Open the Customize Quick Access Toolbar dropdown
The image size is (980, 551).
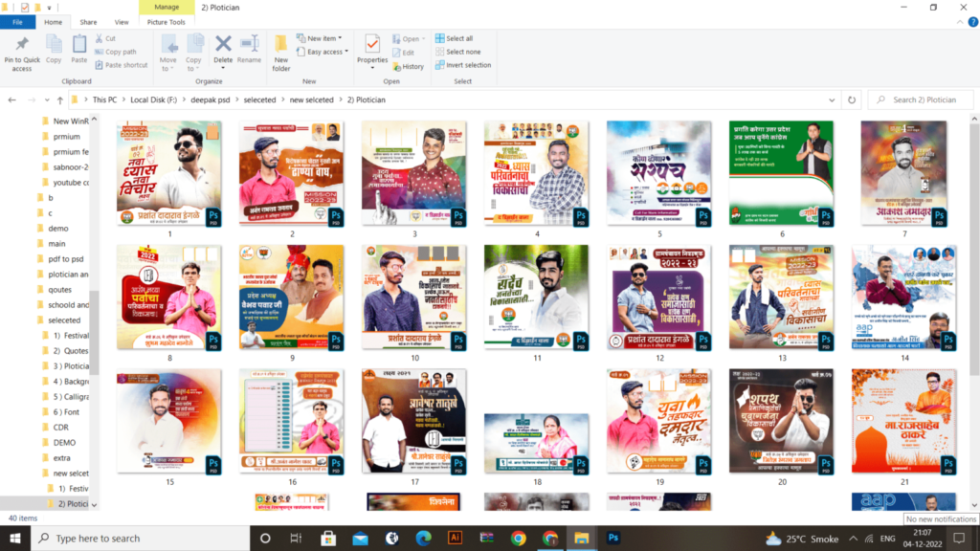point(49,8)
